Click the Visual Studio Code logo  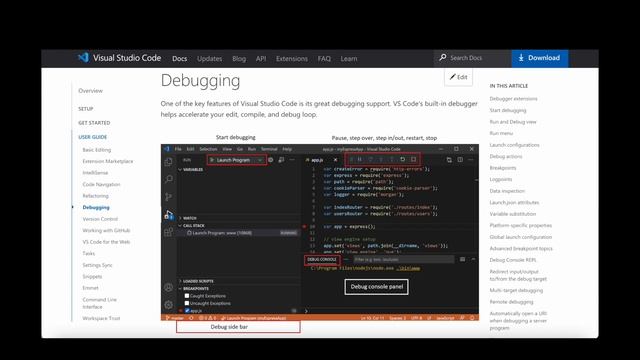pyautogui.click(x=83, y=58)
